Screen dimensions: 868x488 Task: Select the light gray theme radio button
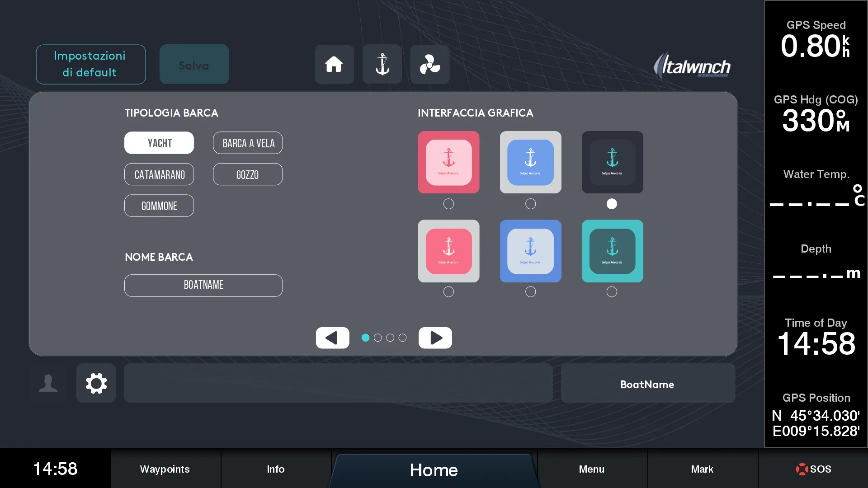(x=530, y=204)
